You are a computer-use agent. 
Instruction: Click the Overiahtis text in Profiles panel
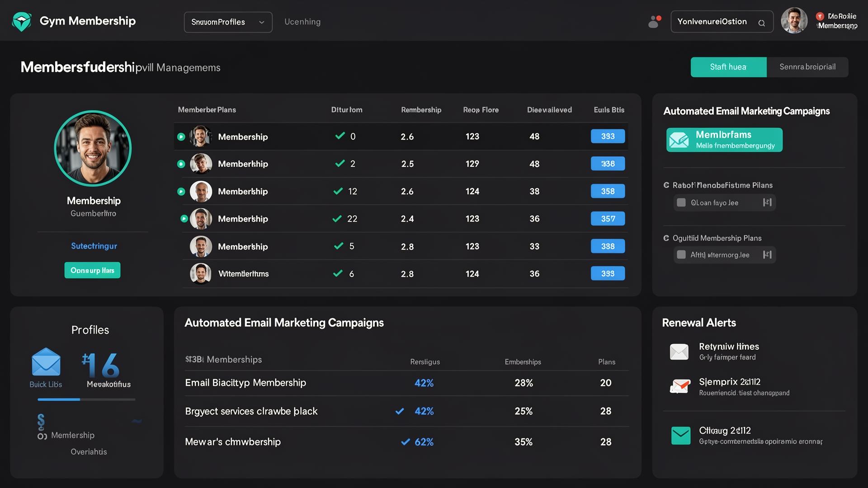(89, 452)
